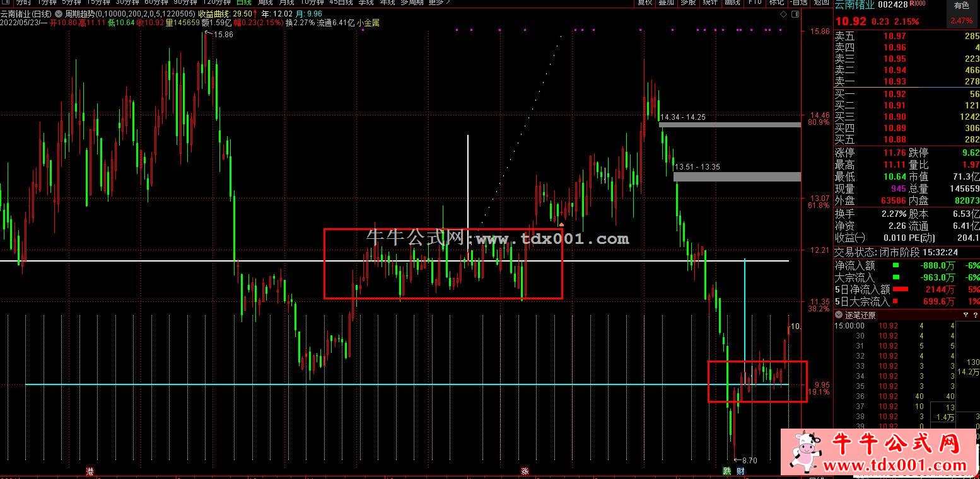This screenshot has height=479, width=980.
Task: Click the 买三 bid price 10.90
Action: coord(895,117)
